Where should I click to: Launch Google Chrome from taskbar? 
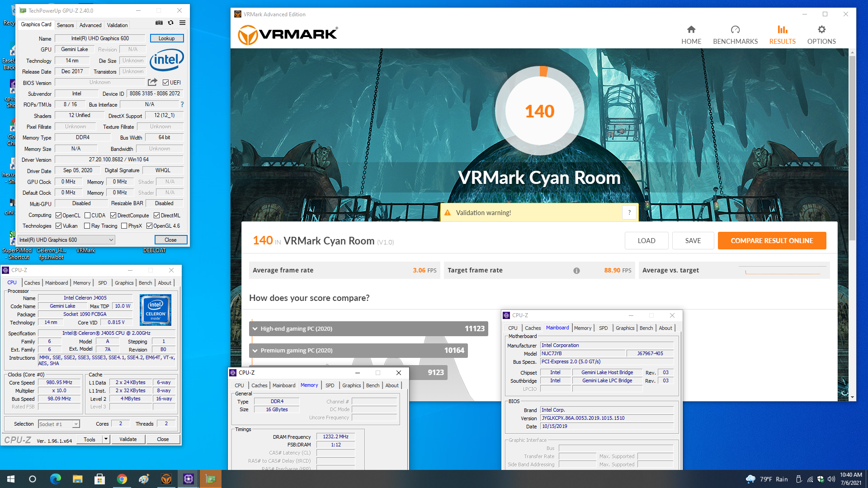click(122, 479)
